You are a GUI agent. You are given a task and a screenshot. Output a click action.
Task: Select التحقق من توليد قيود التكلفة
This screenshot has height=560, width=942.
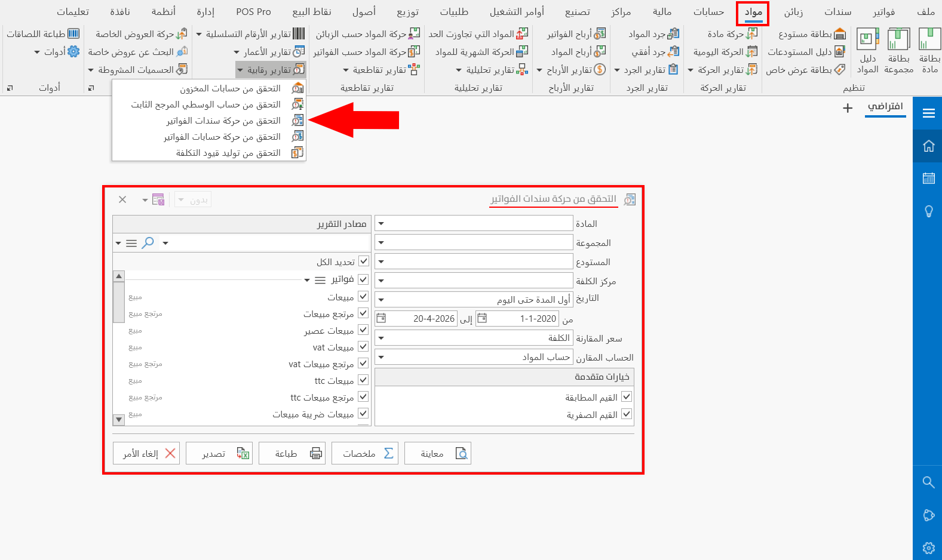(x=209, y=153)
